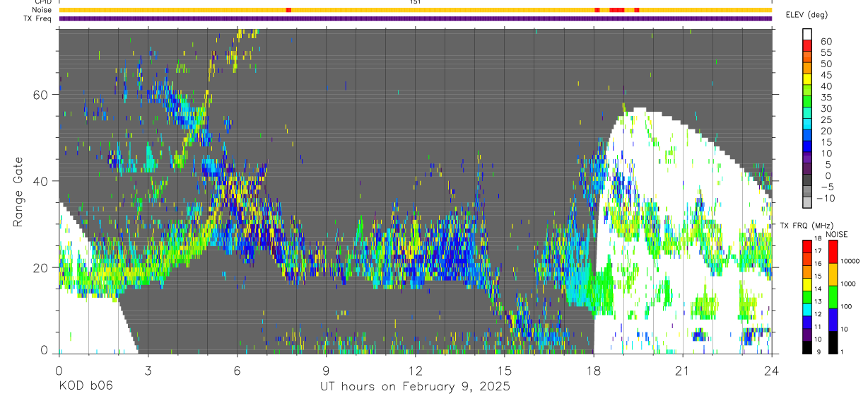868x401 pixels.
Task: Click the cyan TX FRQ swatch between 12 and 13
Action: (807, 310)
